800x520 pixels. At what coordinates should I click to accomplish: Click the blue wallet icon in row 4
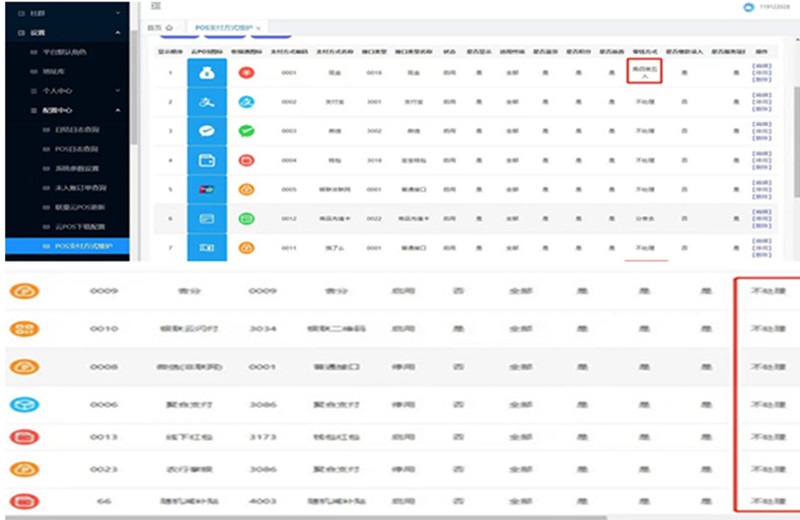click(208, 160)
